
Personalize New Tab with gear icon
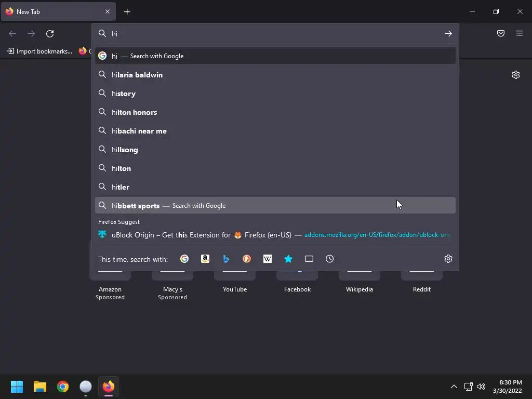point(516,75)
